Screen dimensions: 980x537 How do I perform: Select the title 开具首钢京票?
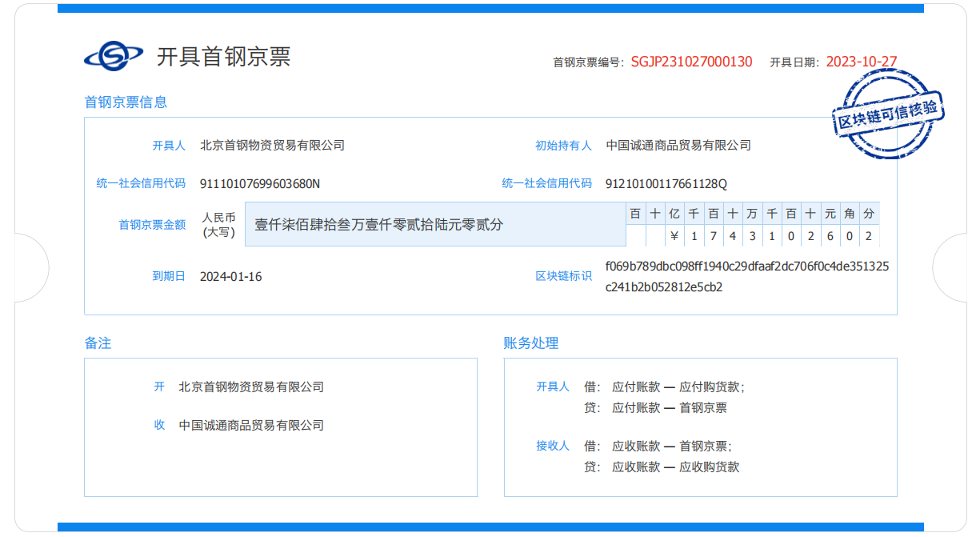point(223,56)
